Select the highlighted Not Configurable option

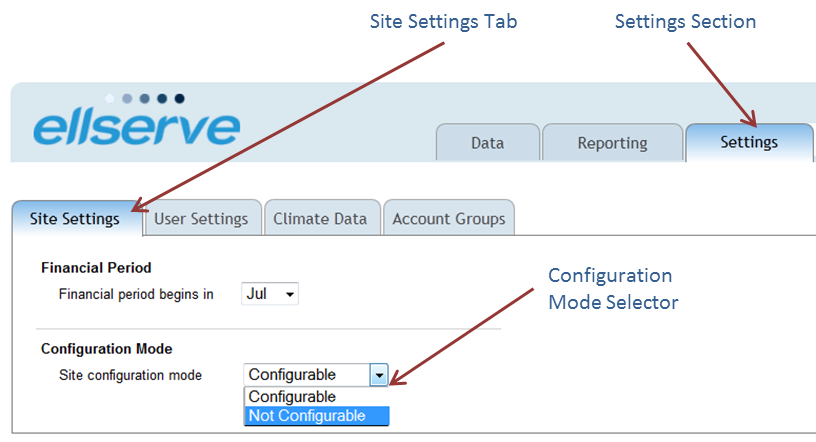tap(307, 415)
